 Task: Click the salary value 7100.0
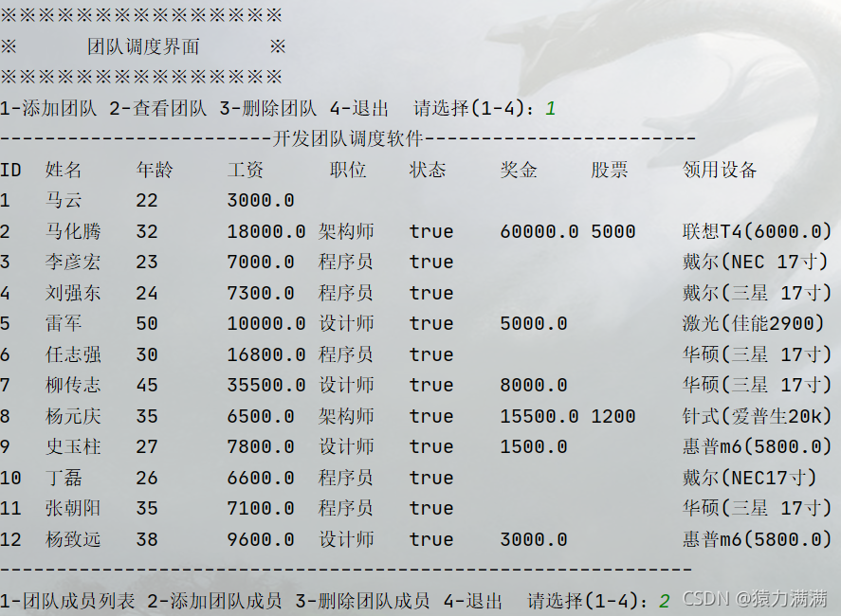tap(261, 509)
